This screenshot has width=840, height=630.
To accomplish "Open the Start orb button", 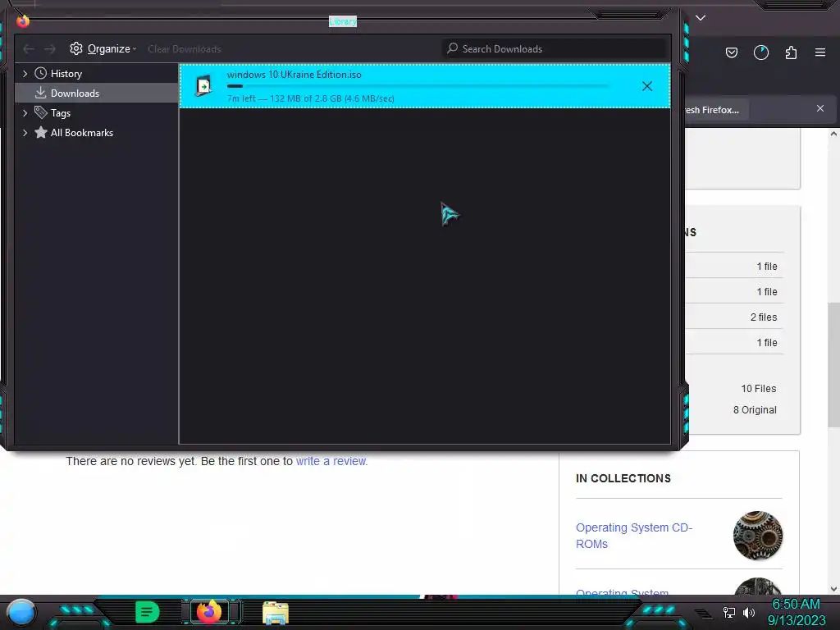I will (21, 612).
